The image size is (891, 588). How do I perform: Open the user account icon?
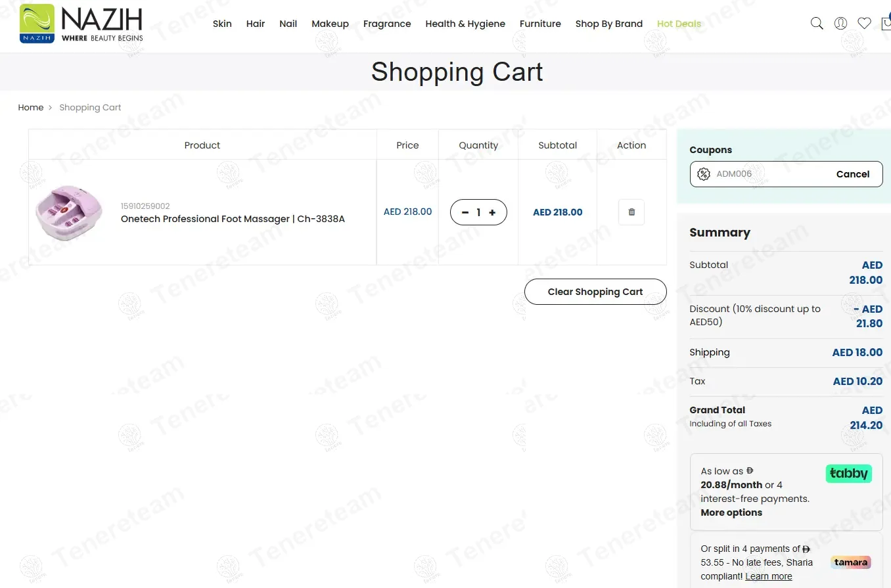pos(840,24)
